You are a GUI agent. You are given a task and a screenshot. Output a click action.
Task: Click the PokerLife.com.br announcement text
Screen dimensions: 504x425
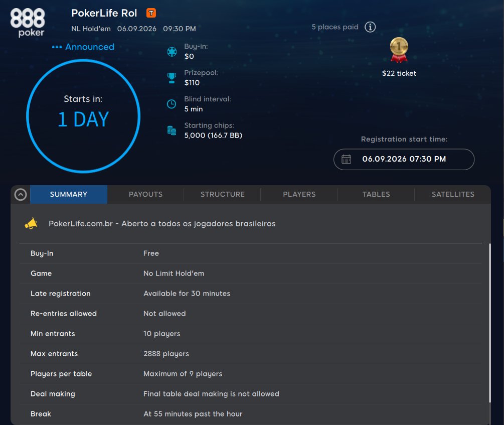point(162,224)
